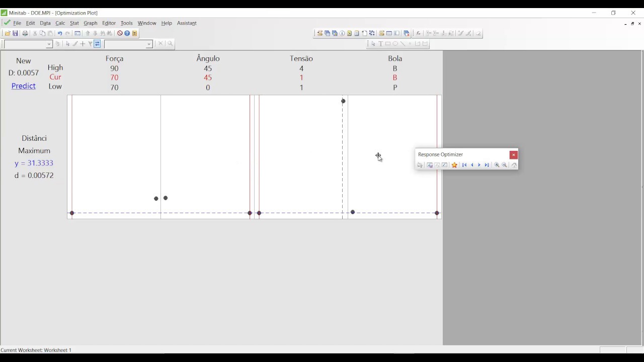
Task: Select the Rectangle drawing tool
Action: [x=388, y=44]
